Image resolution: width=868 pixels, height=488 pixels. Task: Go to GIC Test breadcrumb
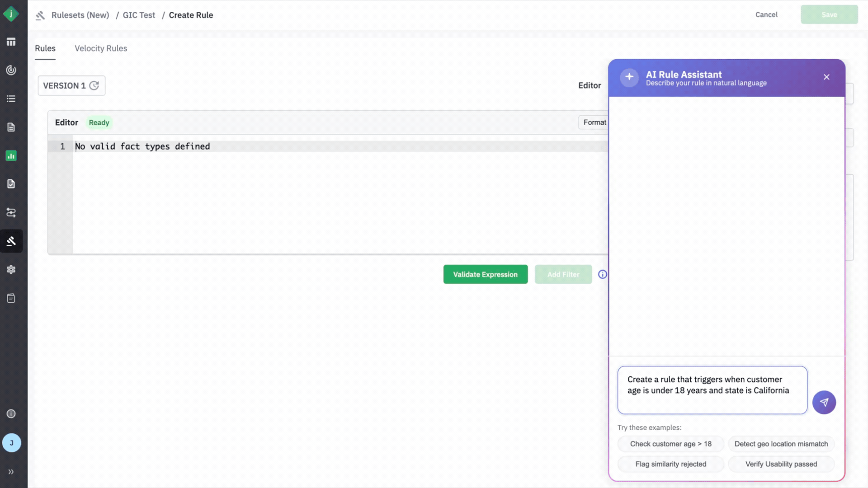[x=139, y=15]
